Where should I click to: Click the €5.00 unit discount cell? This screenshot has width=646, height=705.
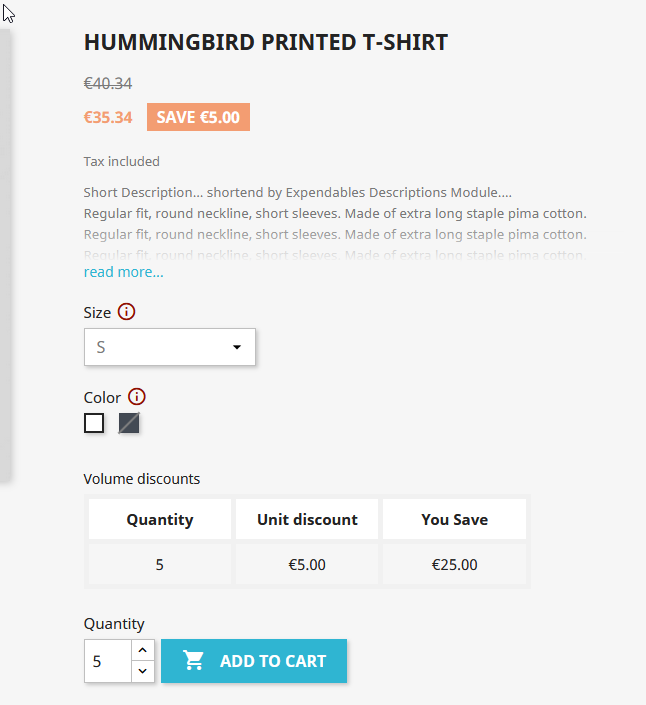coord(307,564)
